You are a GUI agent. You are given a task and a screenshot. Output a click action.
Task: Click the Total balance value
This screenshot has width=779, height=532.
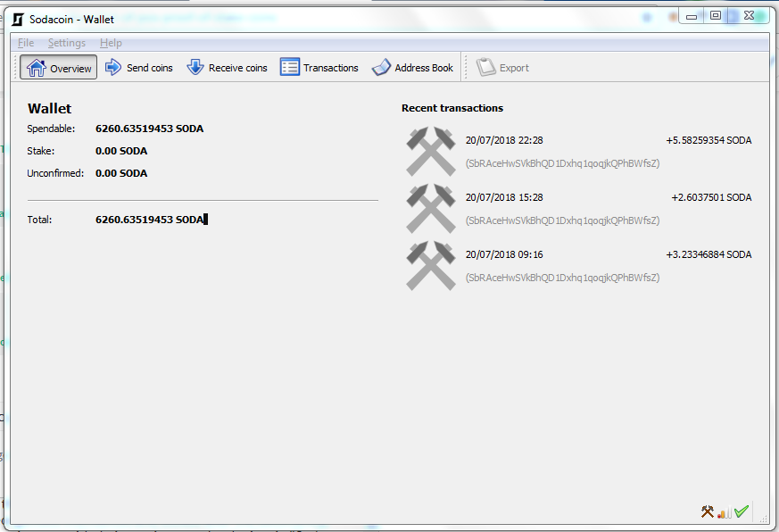[x=150, y=220]
